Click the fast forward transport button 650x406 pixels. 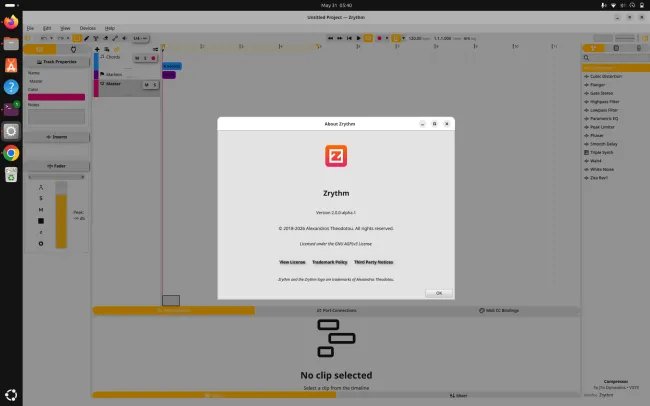(x=340, y=38)
